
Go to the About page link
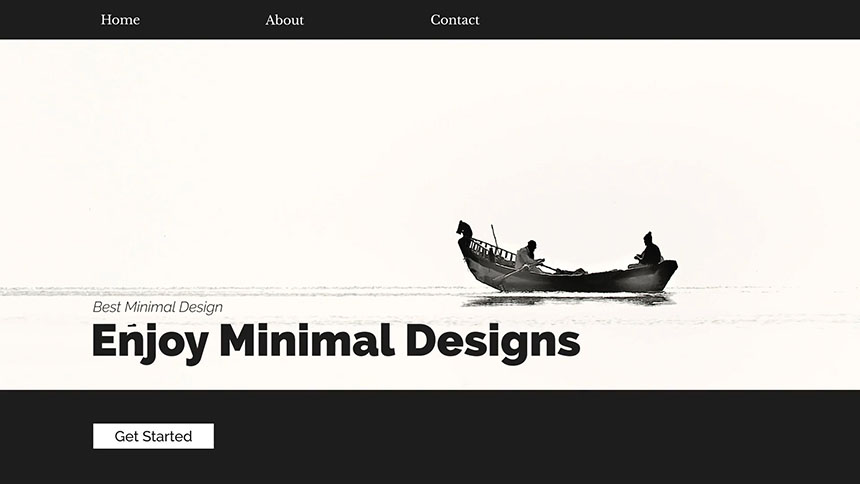click(284, 20)
